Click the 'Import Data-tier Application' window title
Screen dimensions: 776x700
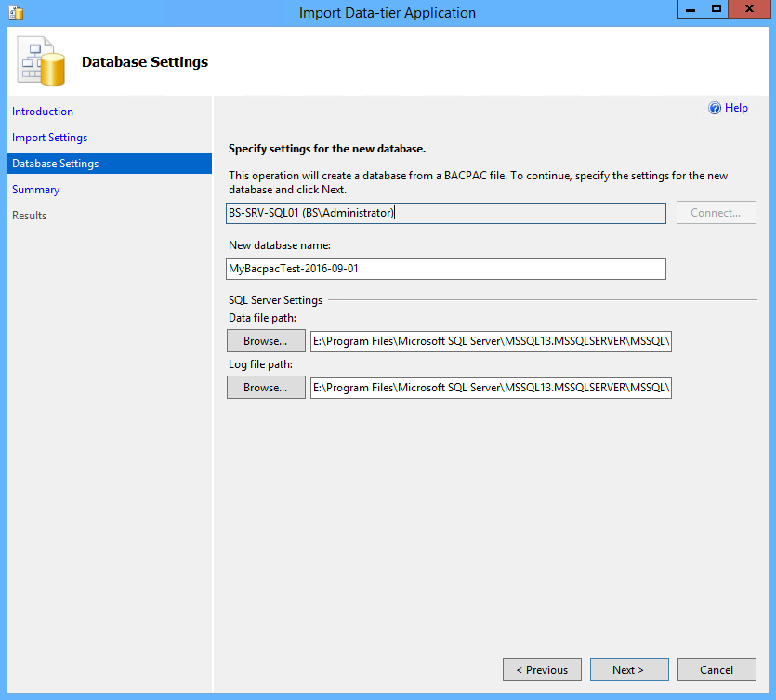388,13
